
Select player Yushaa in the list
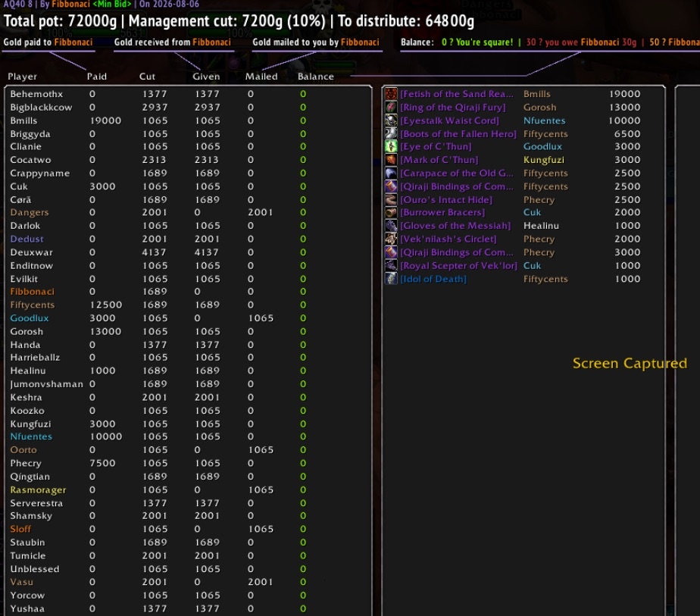click(x=27, y=609)
